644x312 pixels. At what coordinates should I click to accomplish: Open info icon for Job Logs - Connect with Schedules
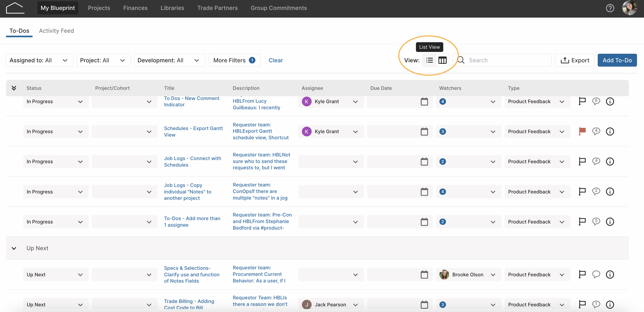[x=610, y=161]
